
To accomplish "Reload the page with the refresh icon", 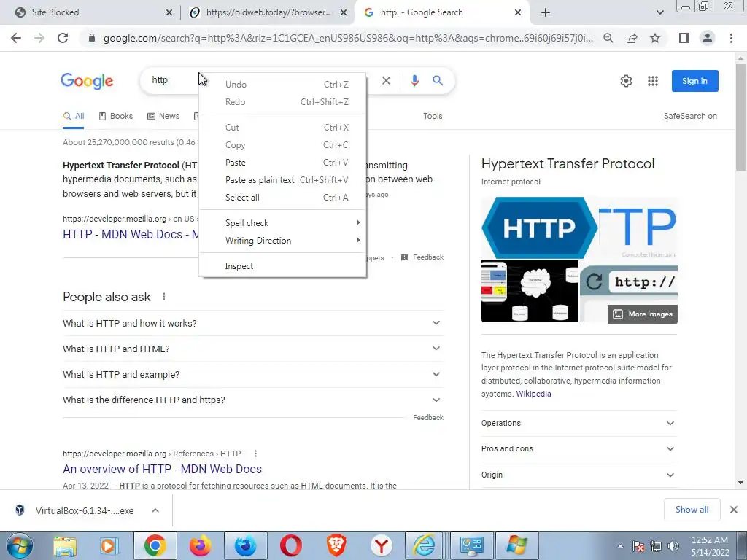I will [63, 38].
